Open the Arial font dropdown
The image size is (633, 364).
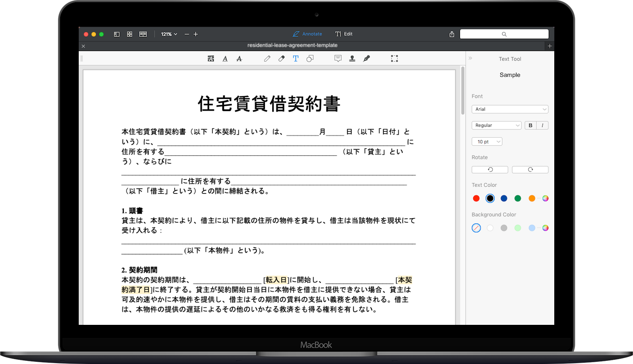pos(510,109)
